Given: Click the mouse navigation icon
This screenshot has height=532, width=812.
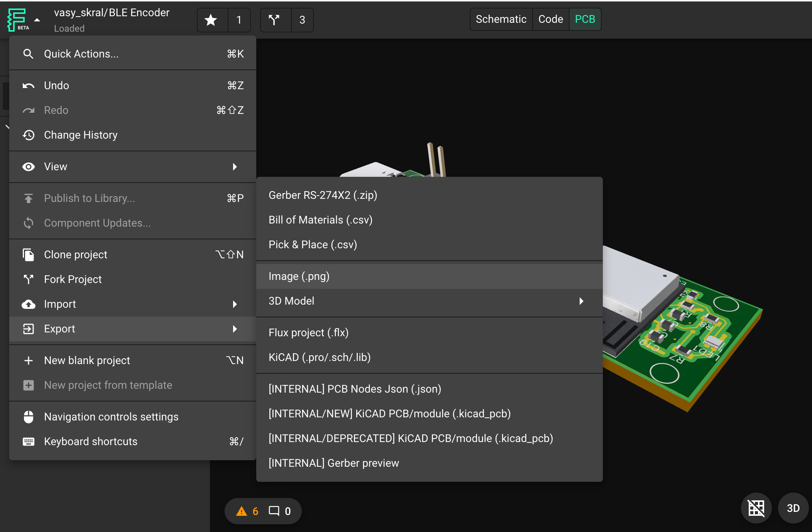Looking at the screenshot, I should click(28, 417).
